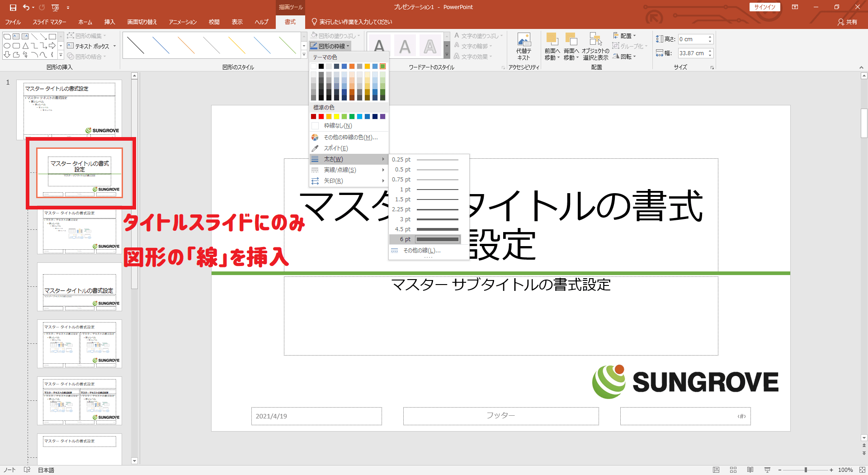Select 枠線なし (no outline) option
The width and height of the screenshot is (868, 475).
[x=337, y=126]
